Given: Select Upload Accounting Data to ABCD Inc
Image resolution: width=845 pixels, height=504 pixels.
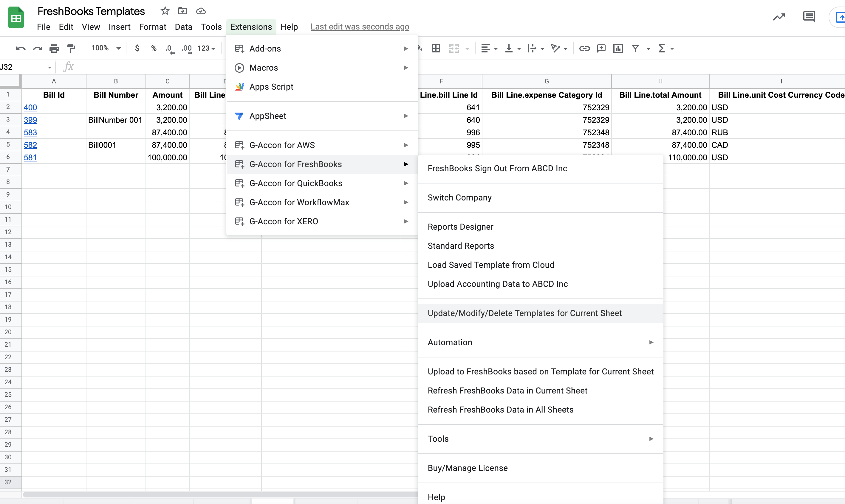Looking at the screenshot, I should pos(541,284).
